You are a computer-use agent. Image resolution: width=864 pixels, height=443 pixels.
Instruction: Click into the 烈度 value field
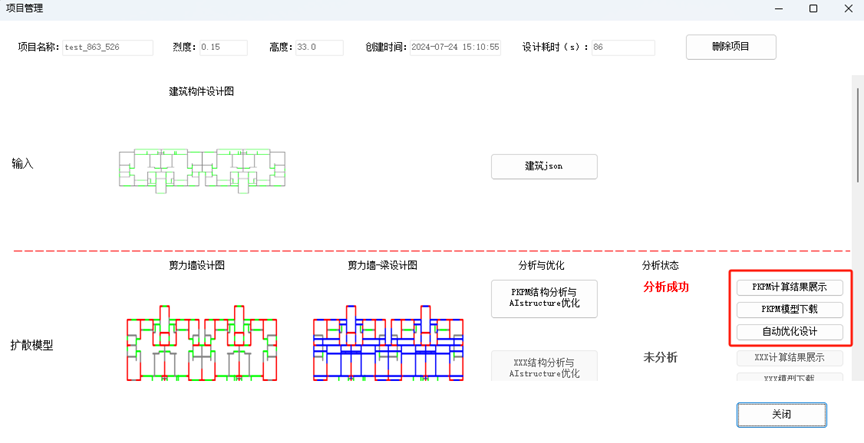[x=223, y=47]
